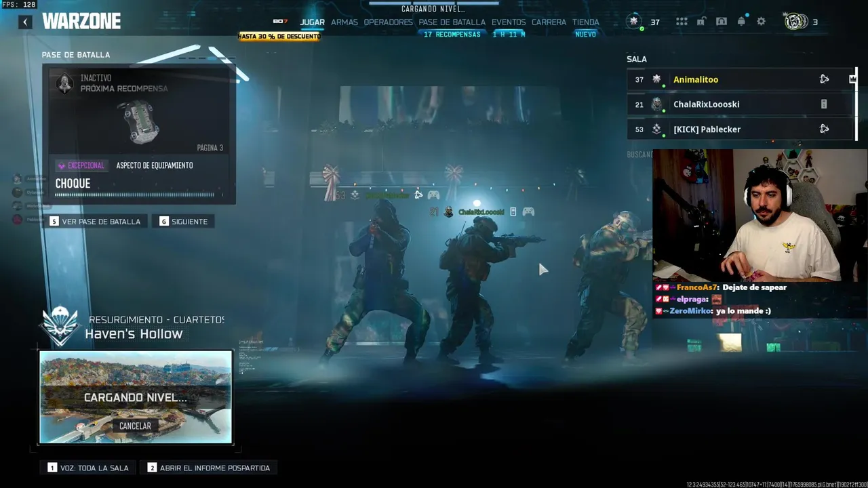Click the Sala list scrollbar
Screen dimensions: 868x488
tap(856, 104)
